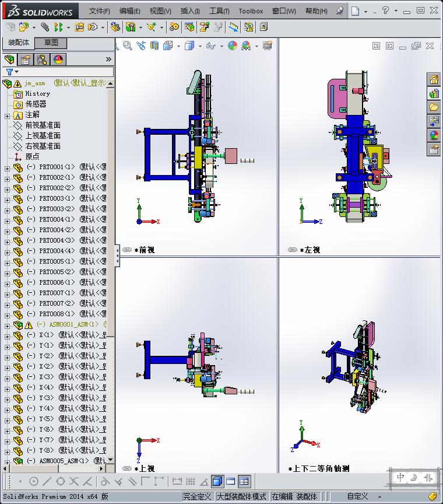443x504 pixels.
Task: Open the FeatureManager design tree tab
Action: coord(10,60)
